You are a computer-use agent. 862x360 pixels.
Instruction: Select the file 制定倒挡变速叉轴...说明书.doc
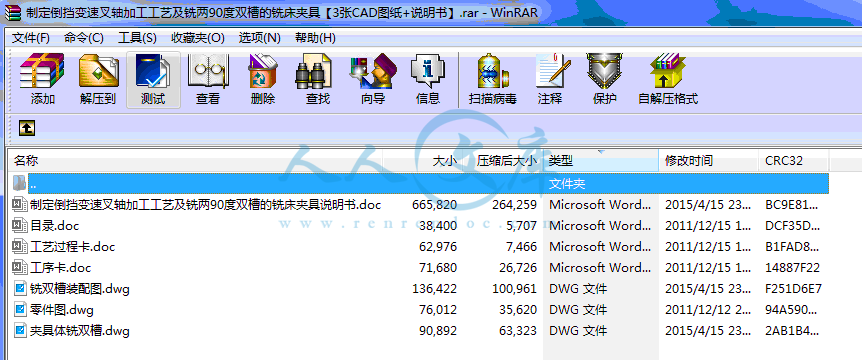point(206,205)
